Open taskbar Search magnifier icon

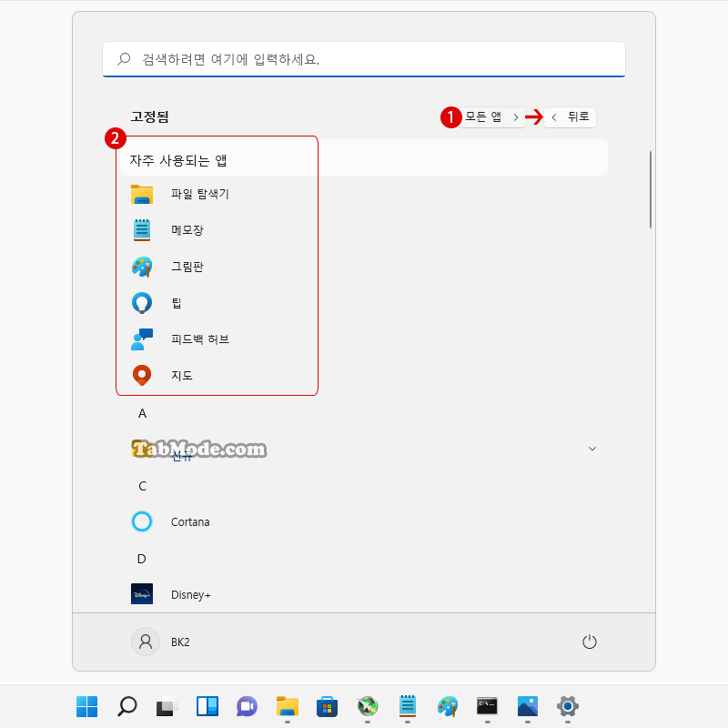click(126, 706)
